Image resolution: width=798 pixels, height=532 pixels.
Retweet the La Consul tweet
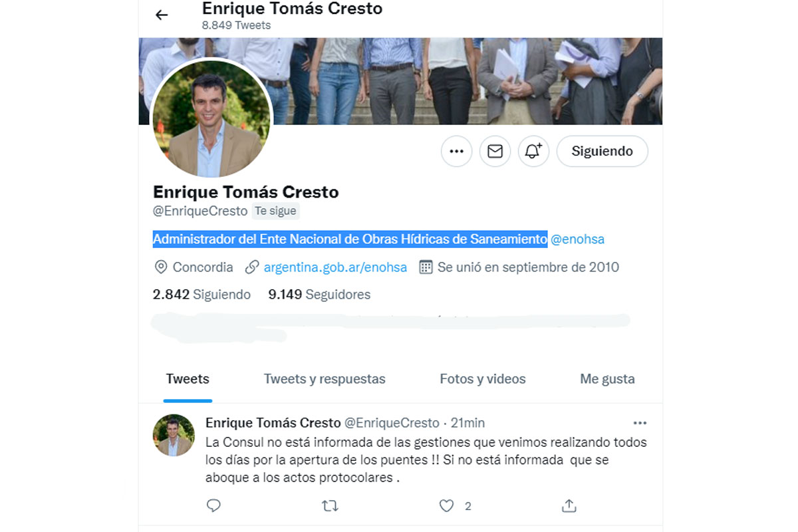330,506
